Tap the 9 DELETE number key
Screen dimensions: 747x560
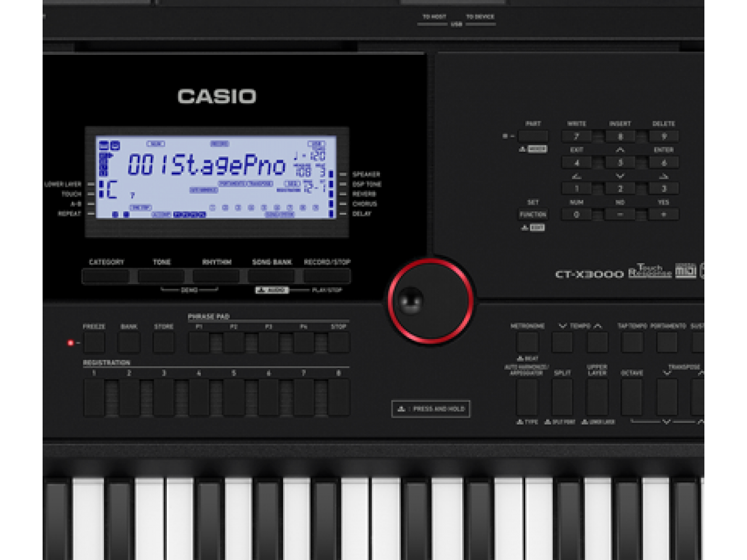click(x=664, y=136)
